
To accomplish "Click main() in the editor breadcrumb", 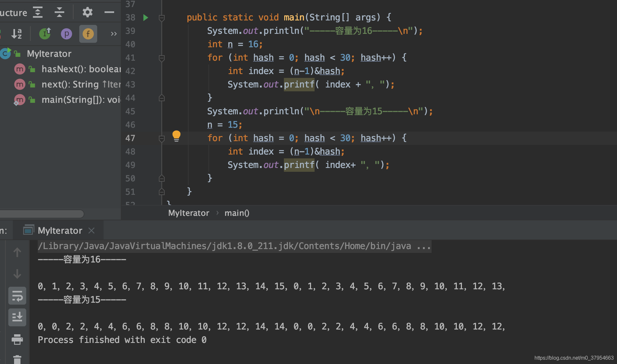I will [237, 213].
